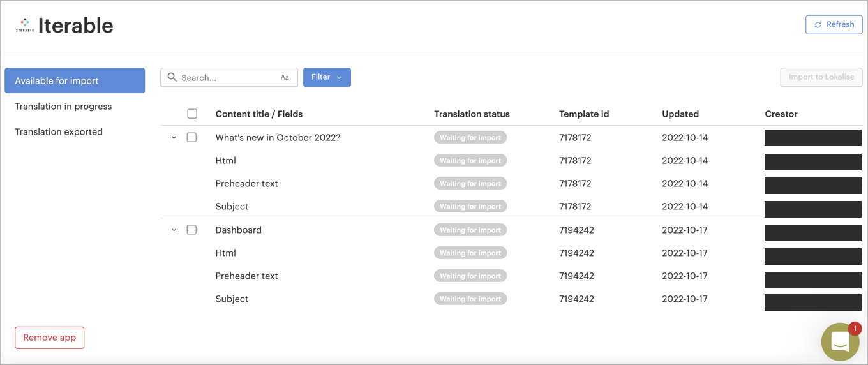Screen dimensions: 868x365
Task: Collapse the Dashboard row
Action: pyautogui.click(x=174, y=230)
